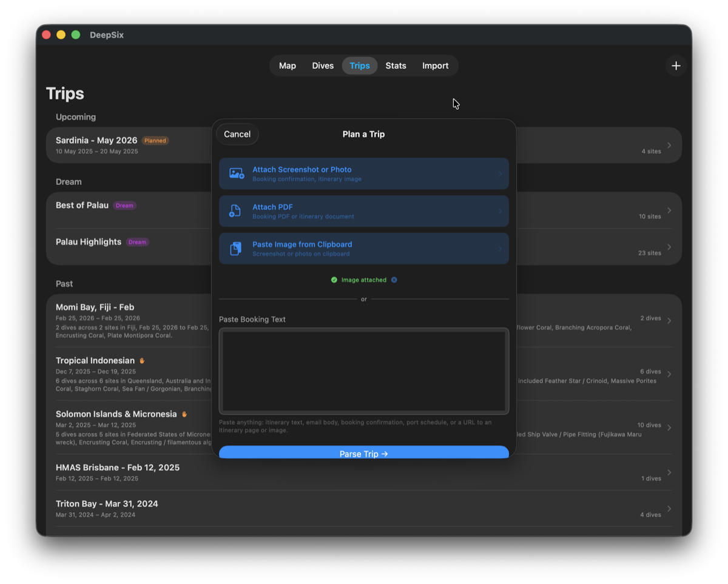Click the Attach Screenshot photo icon
Screen dimensions: 728x584
(x=237, y=174)
